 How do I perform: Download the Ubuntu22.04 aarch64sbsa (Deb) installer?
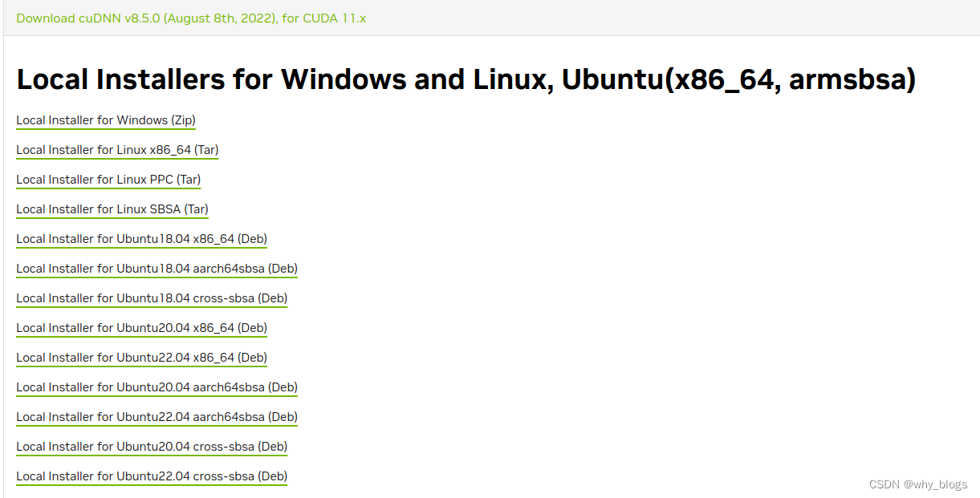[x=157, y=417]
